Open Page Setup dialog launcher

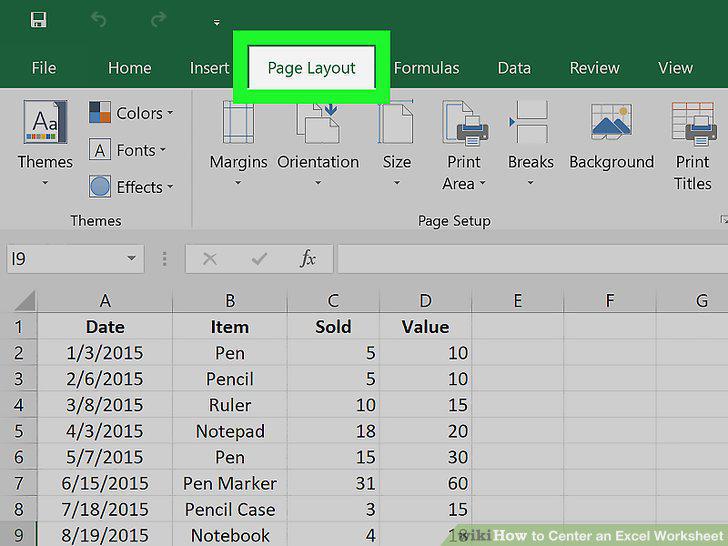(723, 219)
